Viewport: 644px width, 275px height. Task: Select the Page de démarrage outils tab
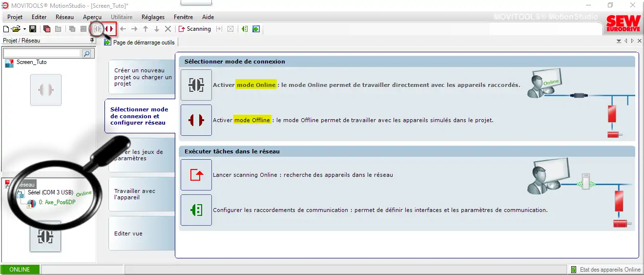pos(139,42)
